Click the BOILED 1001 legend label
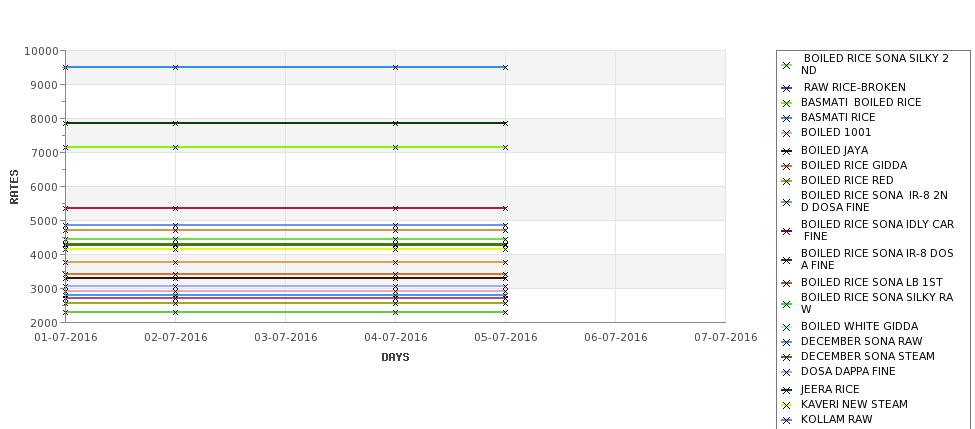 point(836,132)
